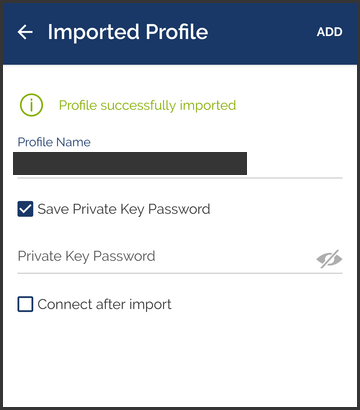
Task: Place cursor after the redacted profile name
Action: [x=293, y=163]
